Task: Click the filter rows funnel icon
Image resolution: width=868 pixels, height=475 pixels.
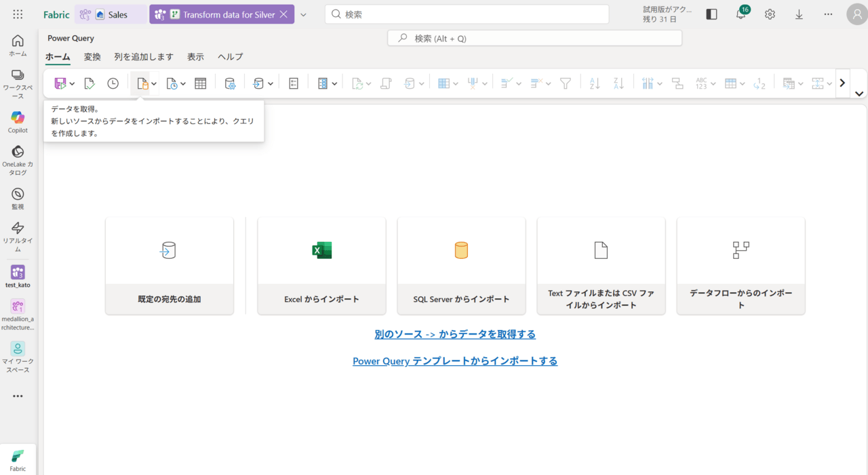Action: [566, 83]
